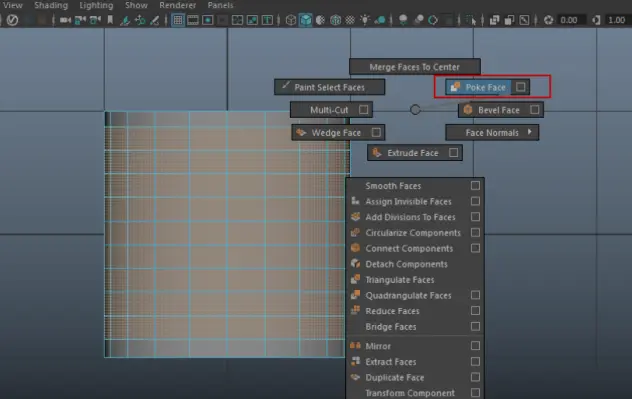The height and width of the screenshot is (399, 632).
Task: Open the Show menu
Action: [x=136, y=5]
